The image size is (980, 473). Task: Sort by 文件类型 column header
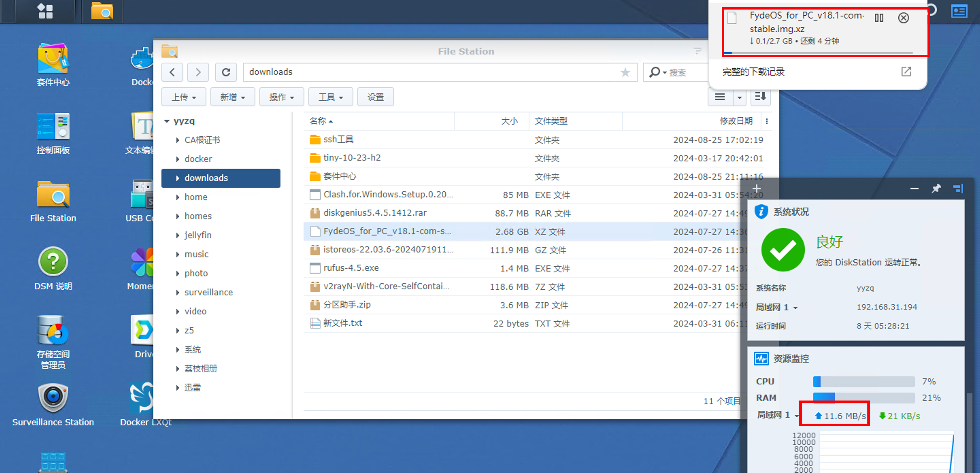[x=575, y=121]
